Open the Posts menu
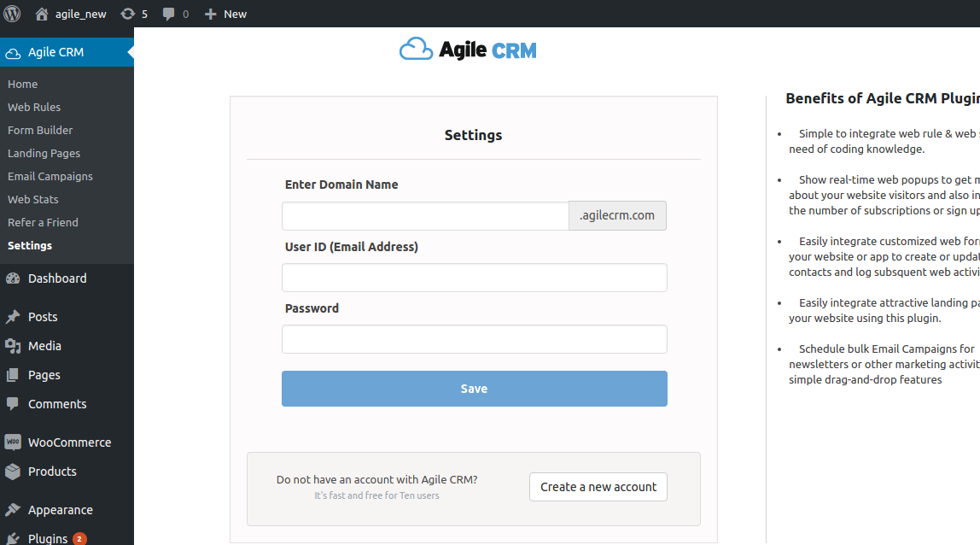Image resolution: width=980 pixels, height=545 pixels. tap(43, 317)
